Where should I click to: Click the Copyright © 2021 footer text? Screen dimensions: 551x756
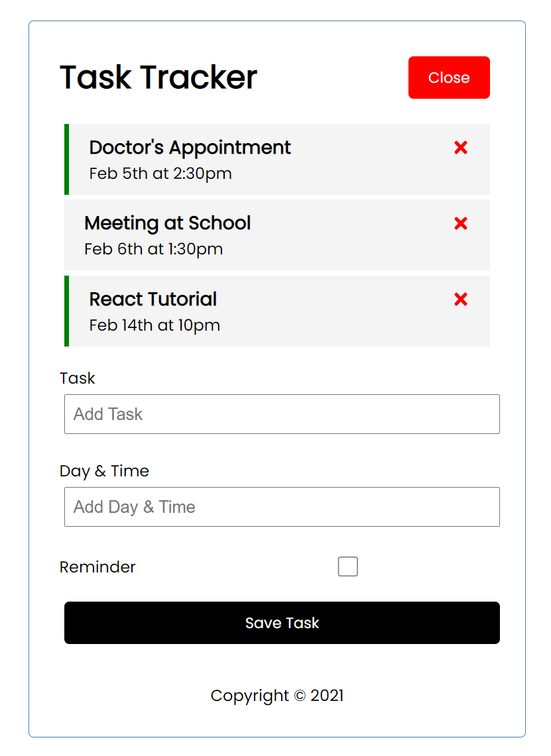(x=277, y=696)
